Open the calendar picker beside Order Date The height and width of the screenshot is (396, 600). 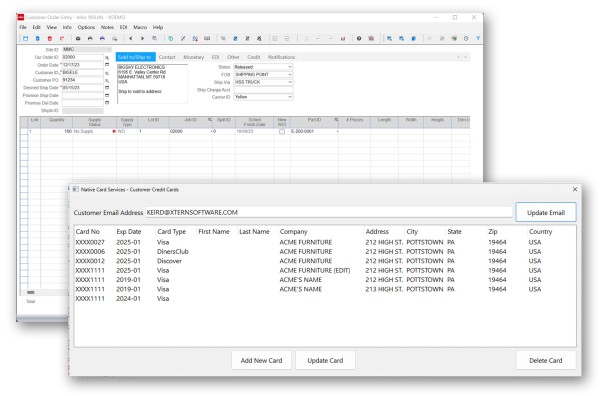pos(107,65)
